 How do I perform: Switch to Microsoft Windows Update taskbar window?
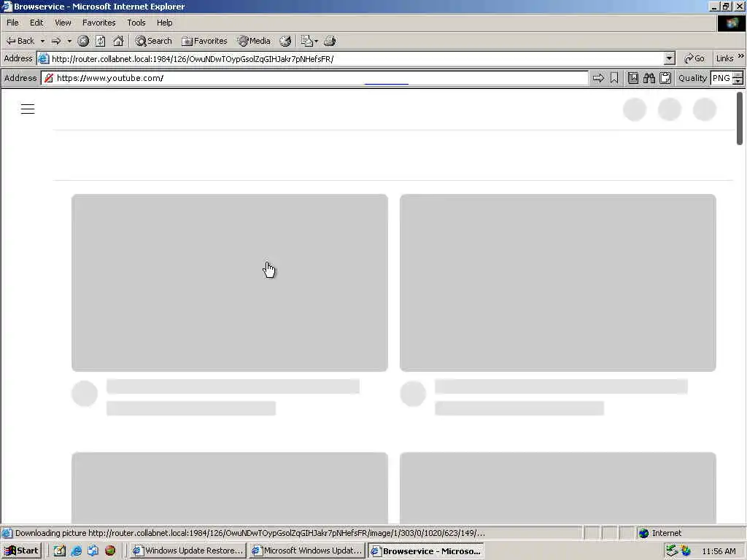(x=307, y=551)
